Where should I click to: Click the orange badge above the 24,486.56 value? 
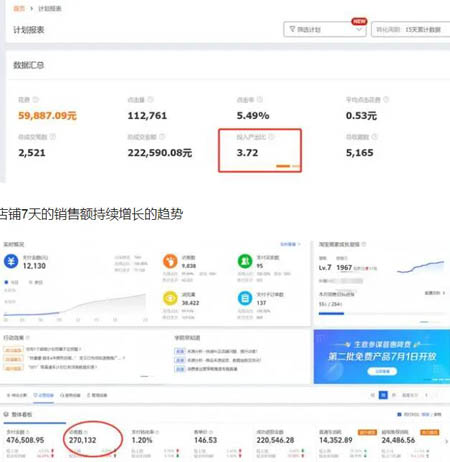click(x=430, y=432)
